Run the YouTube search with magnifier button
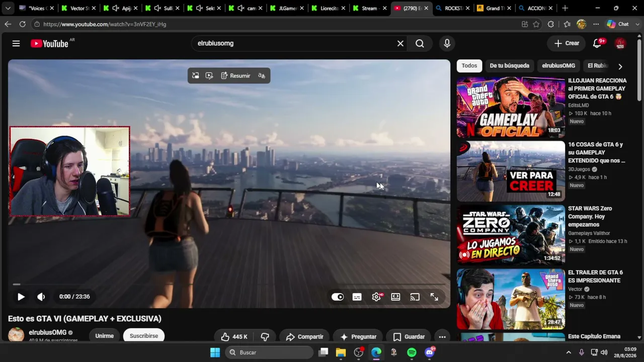The width and height of the screenshot is (644, 362). 420,44
